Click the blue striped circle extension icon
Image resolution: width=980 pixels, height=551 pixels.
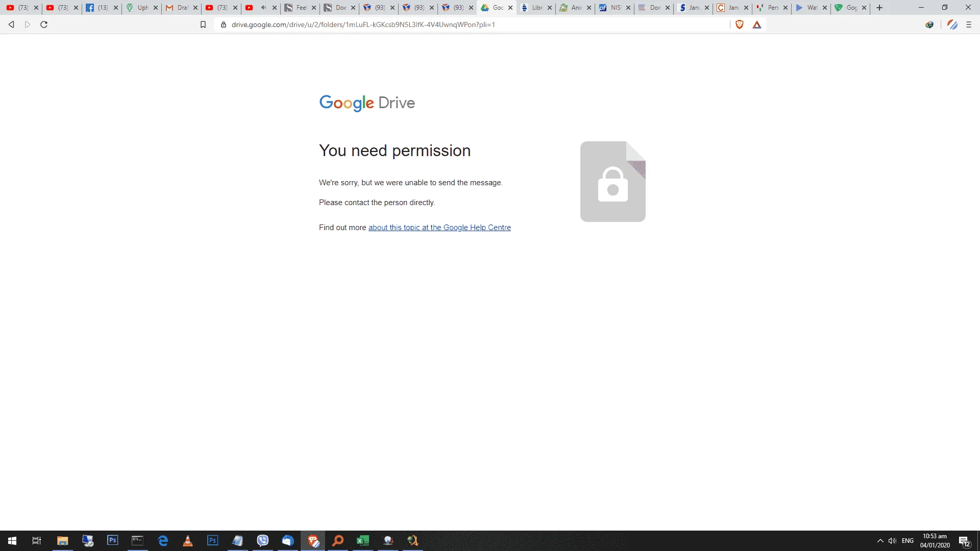pyautogui.click(x=952, y=24)
